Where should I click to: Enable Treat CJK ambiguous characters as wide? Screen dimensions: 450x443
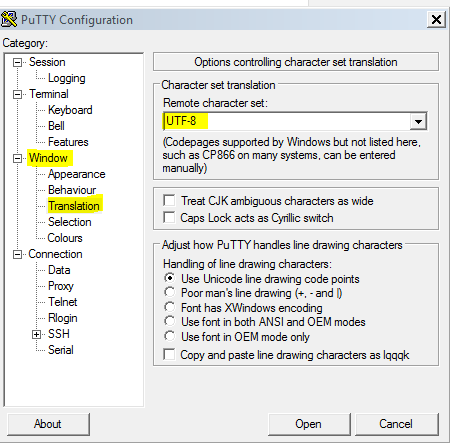169,201
